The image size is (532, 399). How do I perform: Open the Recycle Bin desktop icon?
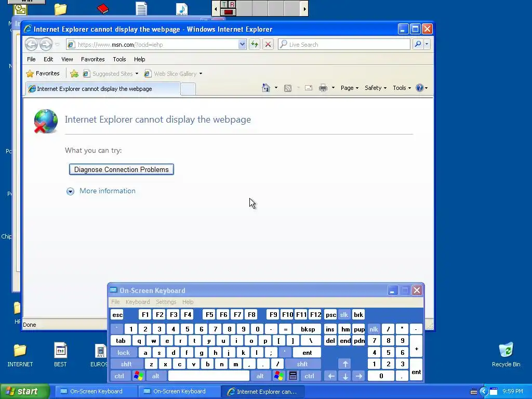(x=506, y=354)
